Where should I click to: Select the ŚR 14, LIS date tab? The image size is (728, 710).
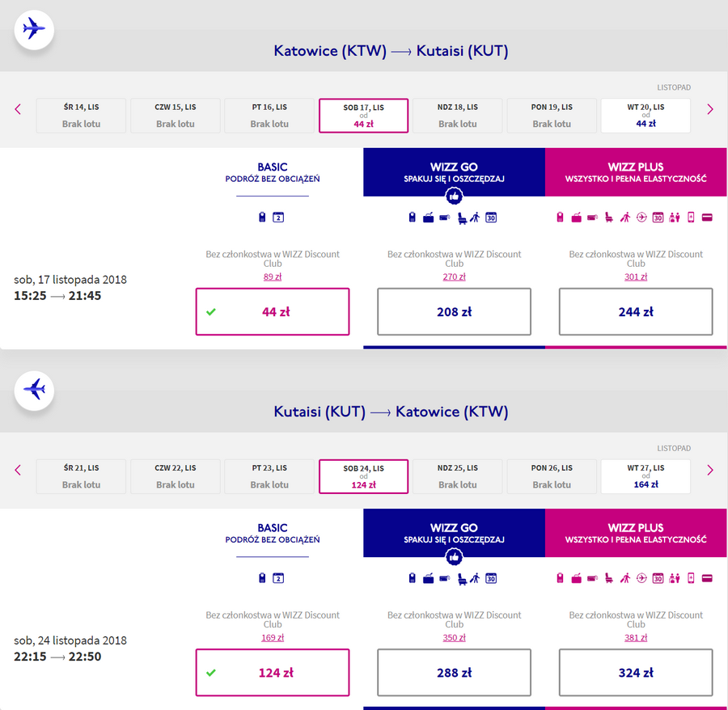click(81, 116)
